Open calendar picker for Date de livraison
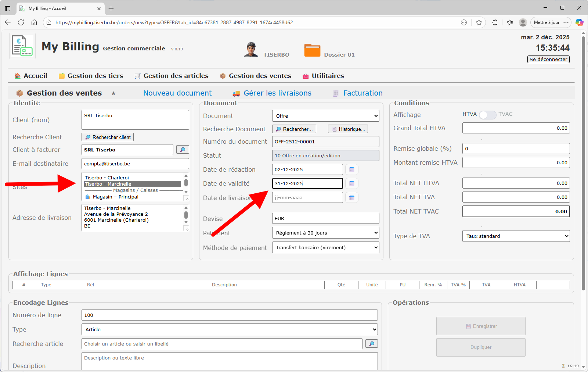The height and width of the screenshot is (372, 588). 351,198
